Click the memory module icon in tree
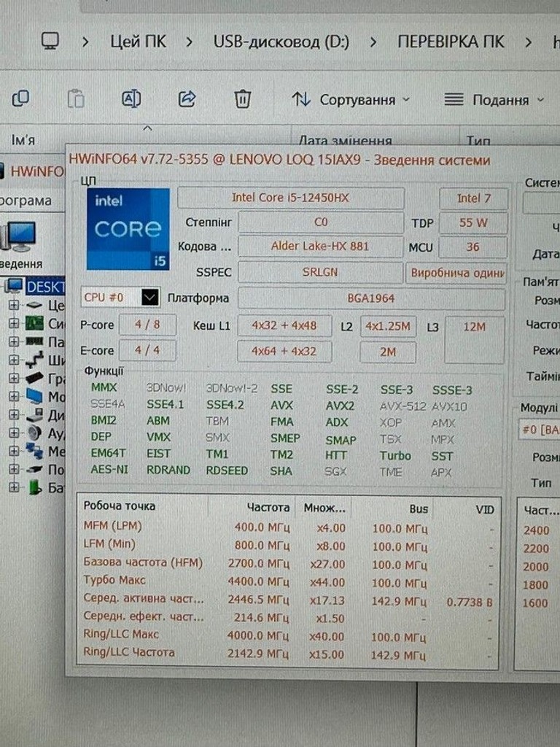 click(34, 341)
